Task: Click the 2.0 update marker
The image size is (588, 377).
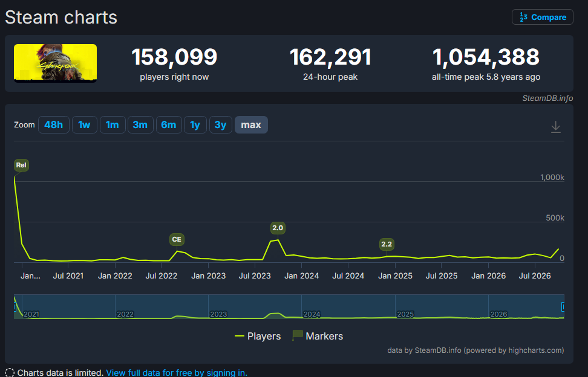Action: click(278, 228)
